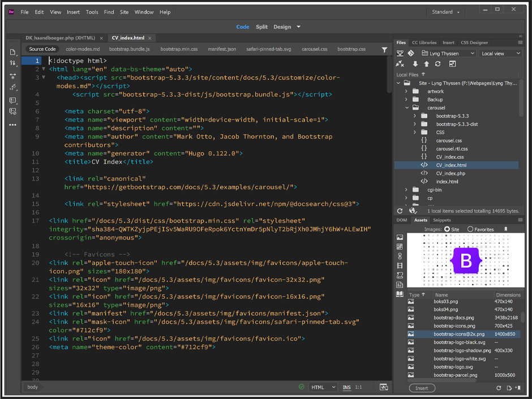The width and height of the screenshot is (532, 399).
Task: Open the Insert menu in menu bar
Action: tap(73, 12)
